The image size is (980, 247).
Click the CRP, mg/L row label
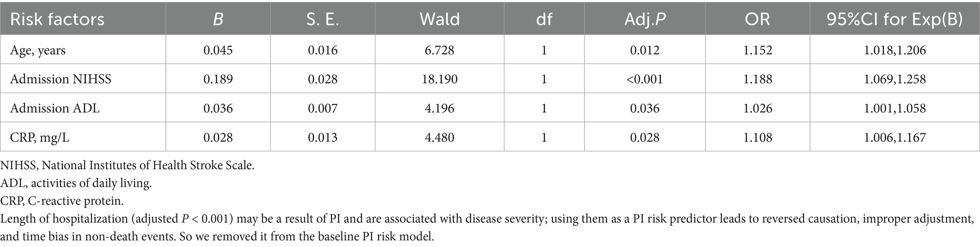point(42,137)
